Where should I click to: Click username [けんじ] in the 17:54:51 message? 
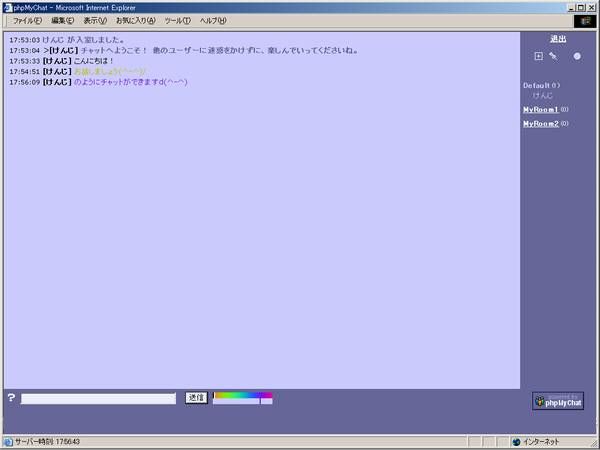tap(57, 72)
